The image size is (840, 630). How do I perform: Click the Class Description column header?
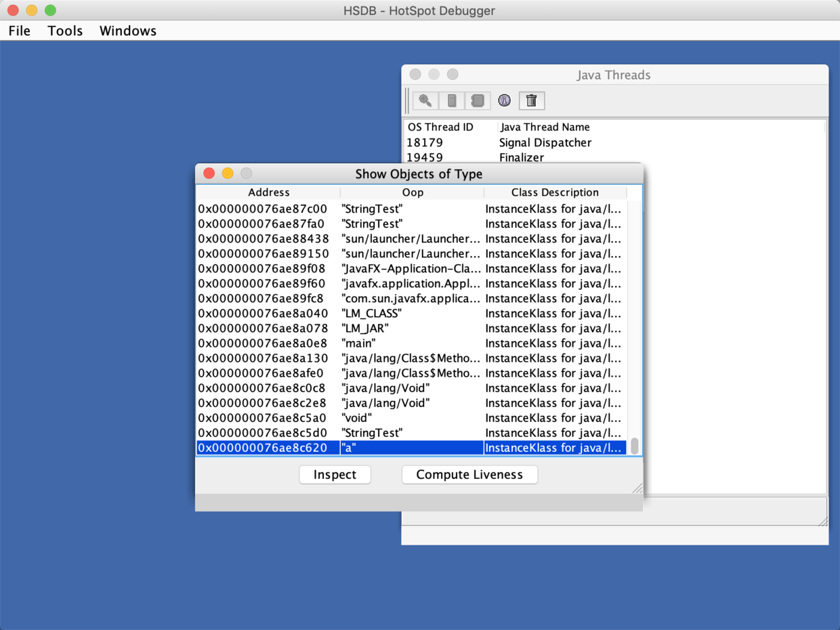tap(555, 192)
